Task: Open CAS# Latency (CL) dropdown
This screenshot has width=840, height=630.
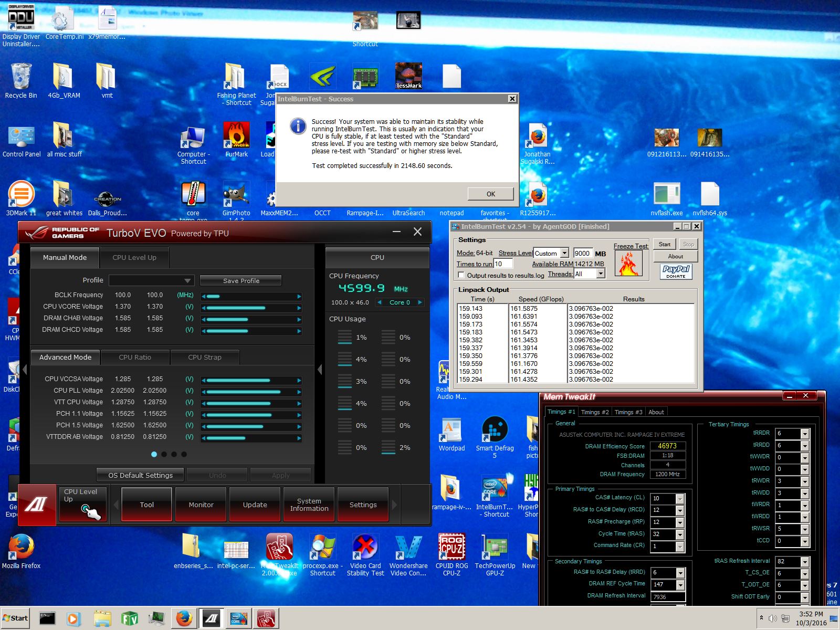Action: pyautogui.click(x=680, y=498)
